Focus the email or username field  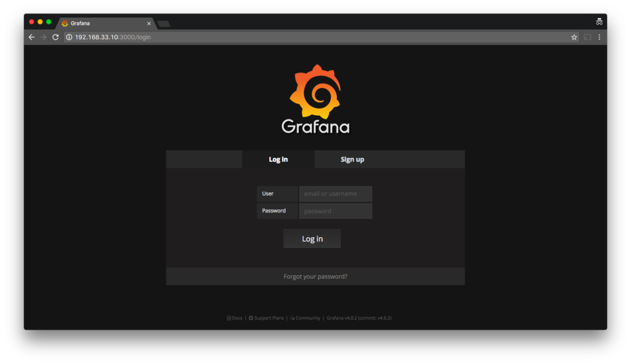coord(336,194)
